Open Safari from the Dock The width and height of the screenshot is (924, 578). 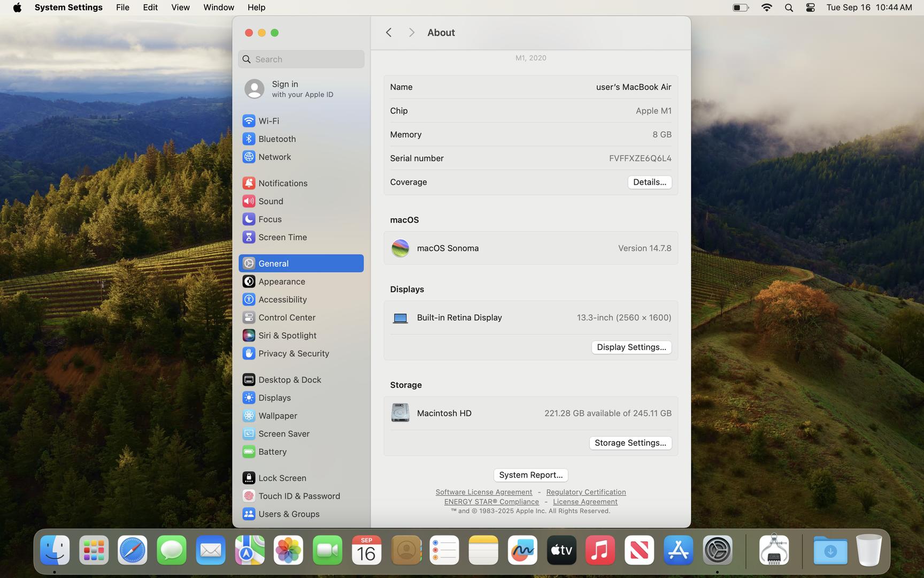(133, 550)
